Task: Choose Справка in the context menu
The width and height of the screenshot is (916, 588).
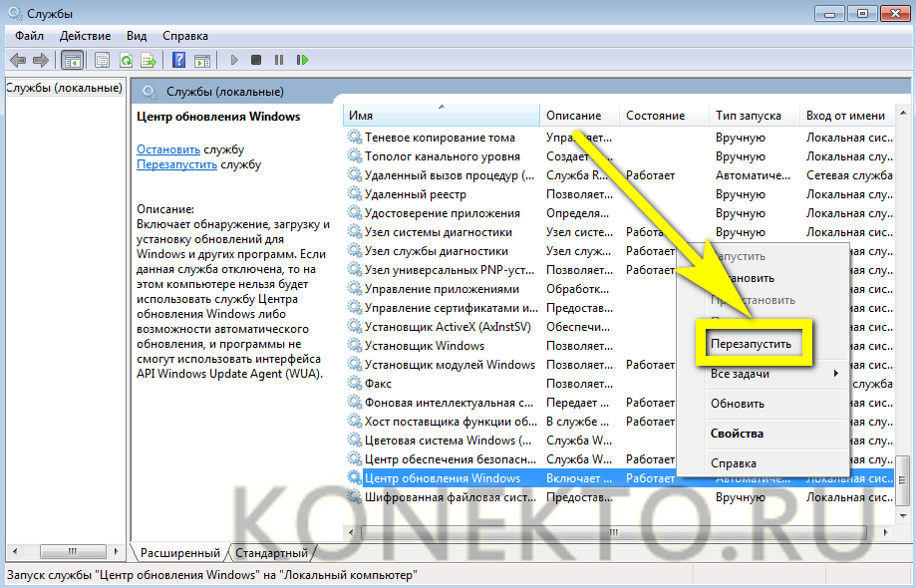Action: [774, 463]
